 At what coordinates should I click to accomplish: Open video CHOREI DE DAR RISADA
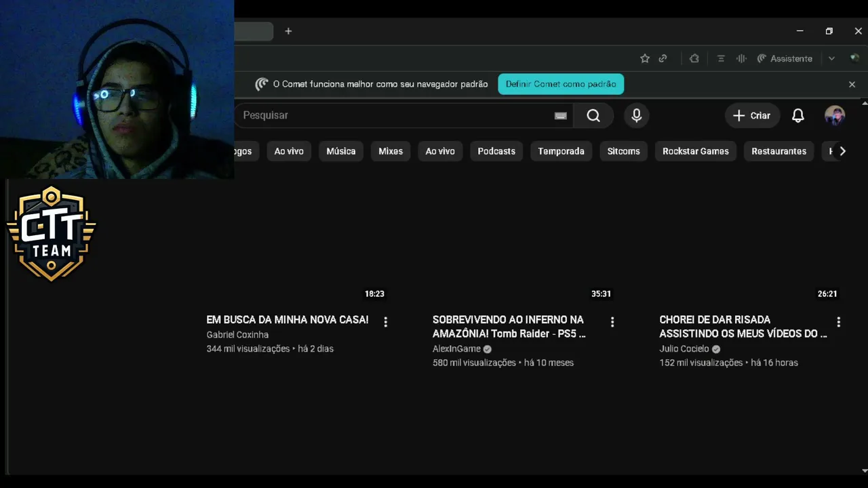click(x=743, y=327)
